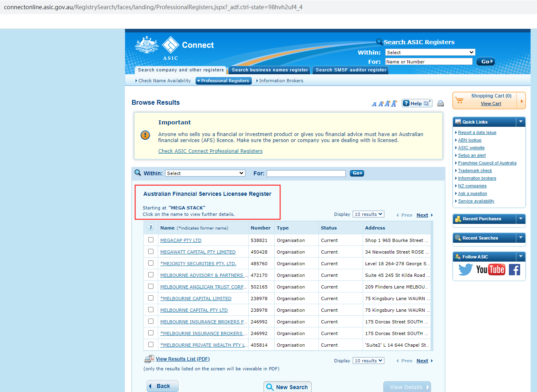The width and height of the screenshot is (537, 392).
Task: Check the MELBOURNE ANGLICAN TRUST CORP row box
Action: 151,286
